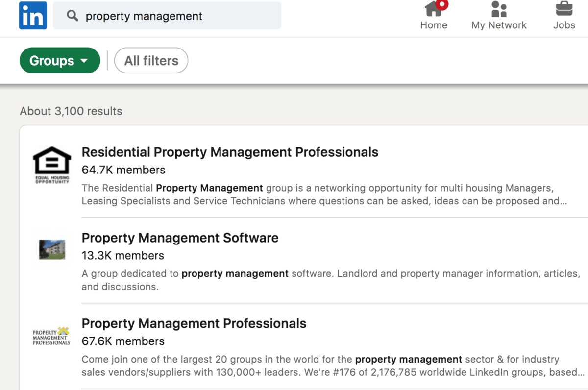Click the search magnifier icon
The image size is (588, 390).
[73, 16]
